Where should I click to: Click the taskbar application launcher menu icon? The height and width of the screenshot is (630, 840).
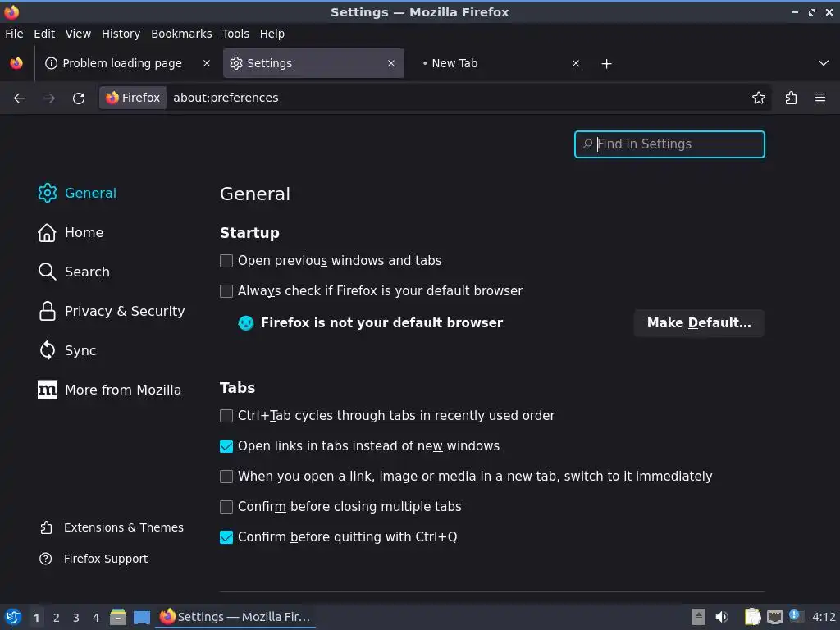click(x=13, y=617)
